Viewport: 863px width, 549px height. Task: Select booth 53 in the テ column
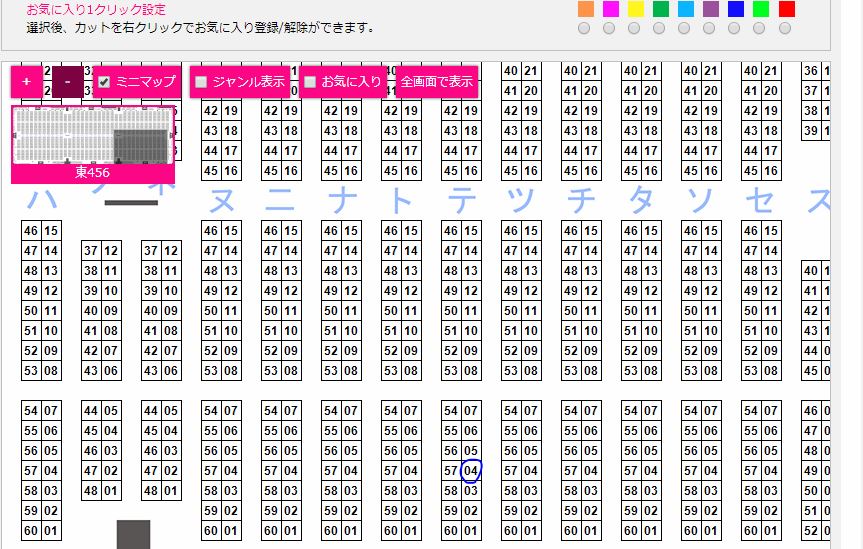[451, 371]
